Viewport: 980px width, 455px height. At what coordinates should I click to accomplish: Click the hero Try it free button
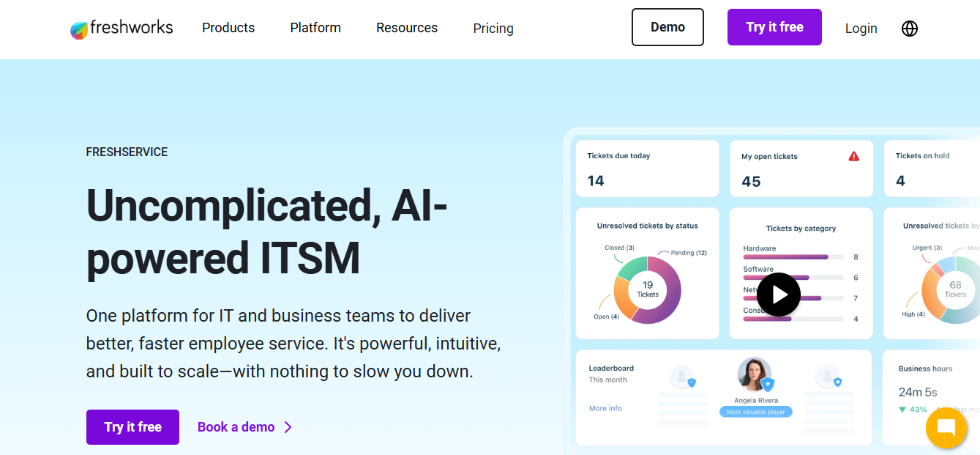pyautogui.click(x=132, y=427)
